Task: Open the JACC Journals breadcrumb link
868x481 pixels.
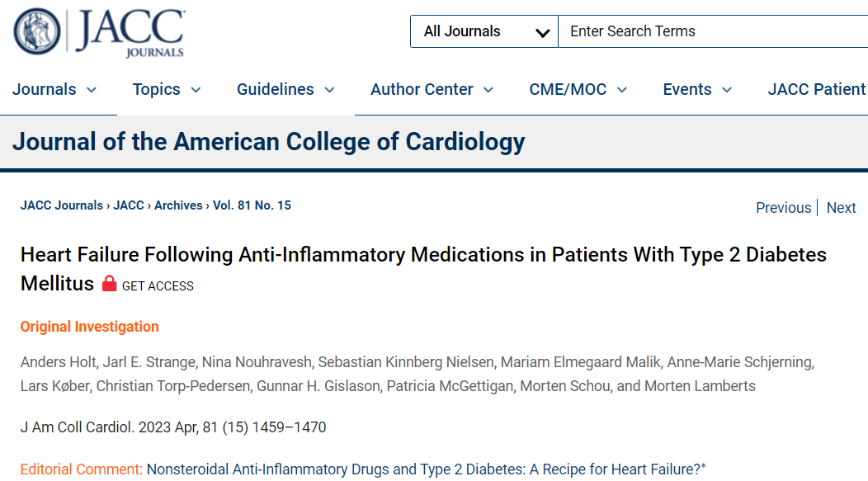Action: tap(61, 205)
